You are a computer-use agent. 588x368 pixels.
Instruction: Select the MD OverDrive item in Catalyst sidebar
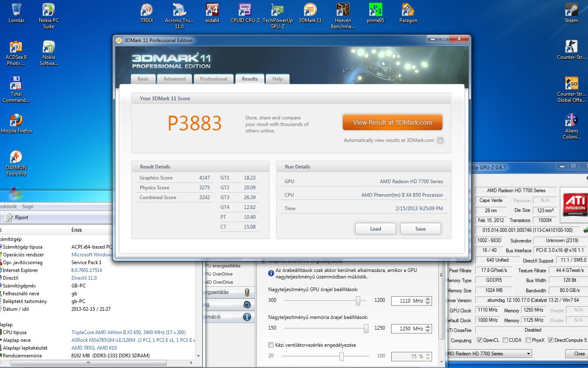(219, 282)
